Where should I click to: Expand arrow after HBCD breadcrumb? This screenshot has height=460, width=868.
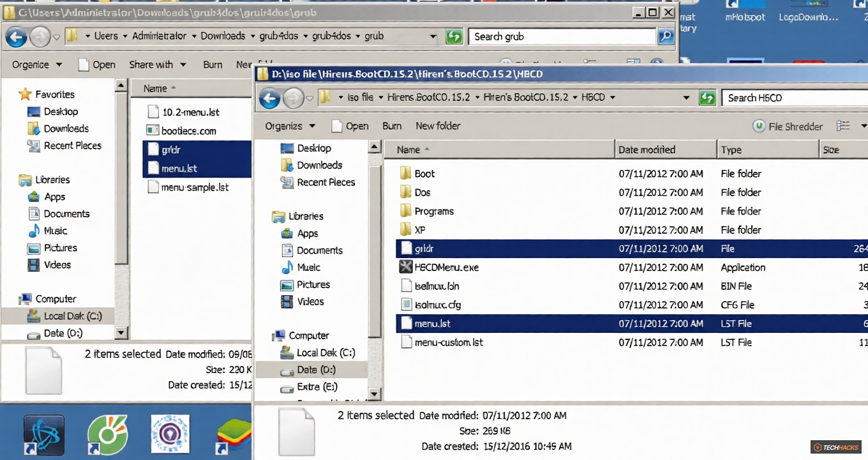click(x=613, y=98)
